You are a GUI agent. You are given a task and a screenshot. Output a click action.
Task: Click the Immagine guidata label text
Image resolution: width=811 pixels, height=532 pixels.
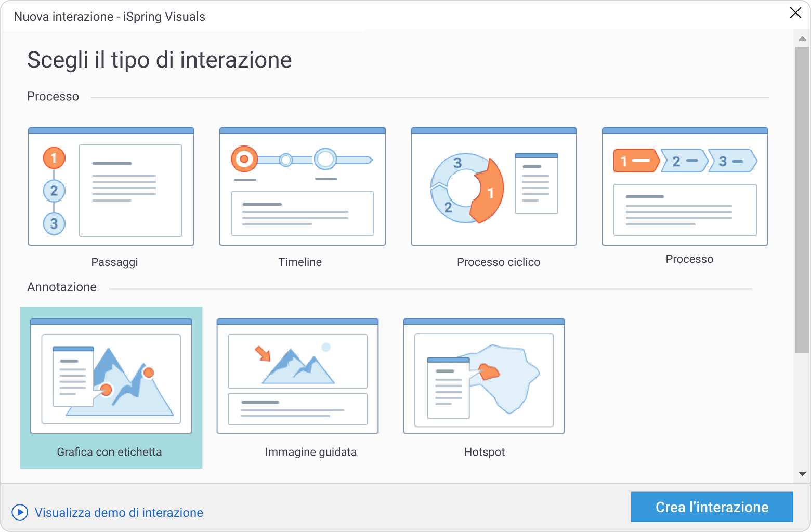click(311, 452)
